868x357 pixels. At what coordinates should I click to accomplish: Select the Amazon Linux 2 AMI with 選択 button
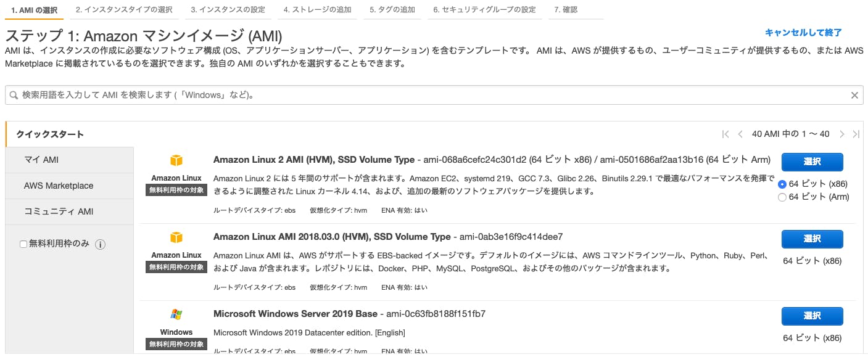(x=812, y=162)
